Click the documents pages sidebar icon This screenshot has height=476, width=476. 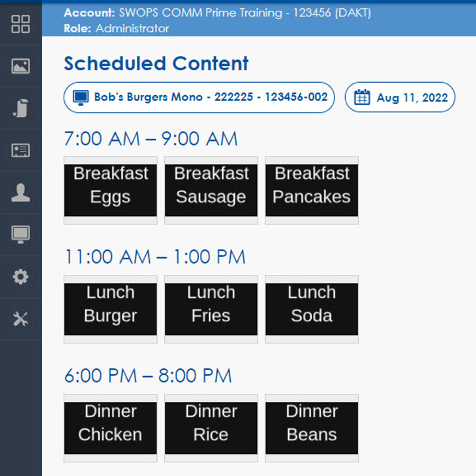point(21,108)
